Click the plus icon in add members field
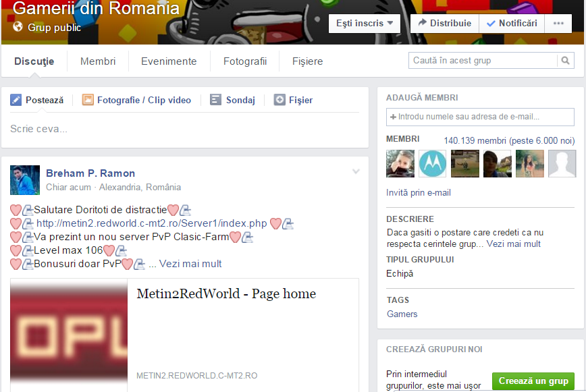Viewport: 586px width, 392px height. tap(393, 117)
